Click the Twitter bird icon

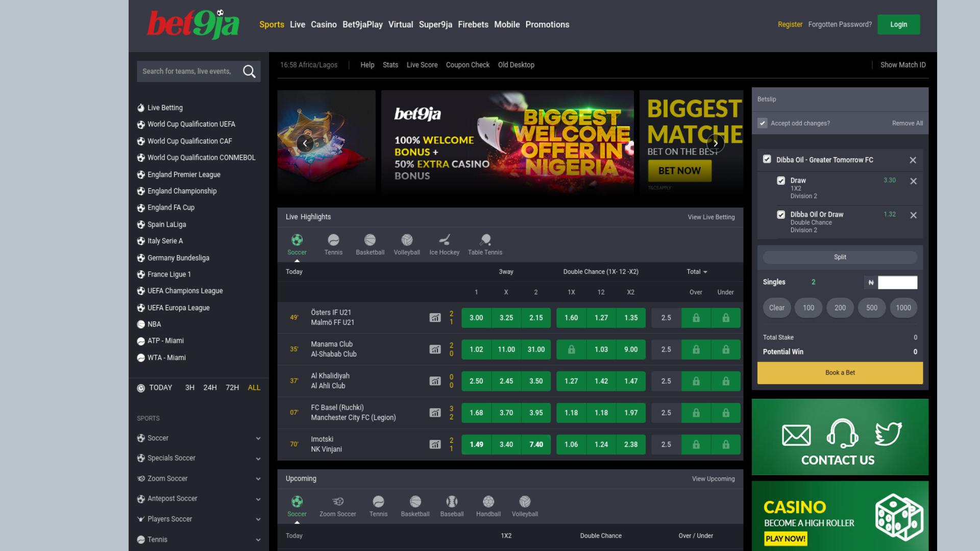888,434
